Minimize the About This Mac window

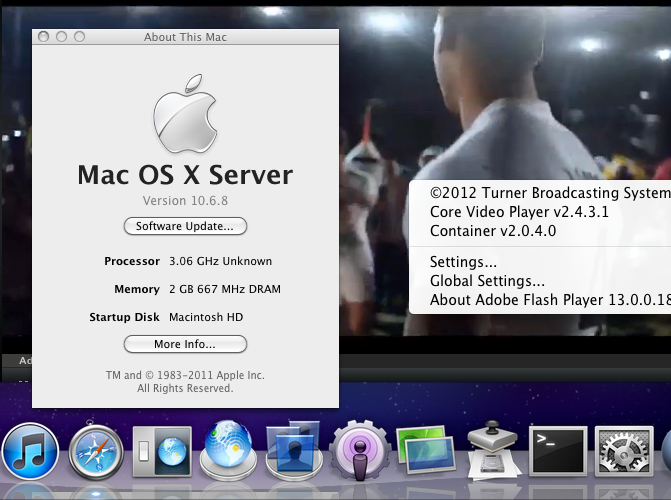(x=61, y=37)
